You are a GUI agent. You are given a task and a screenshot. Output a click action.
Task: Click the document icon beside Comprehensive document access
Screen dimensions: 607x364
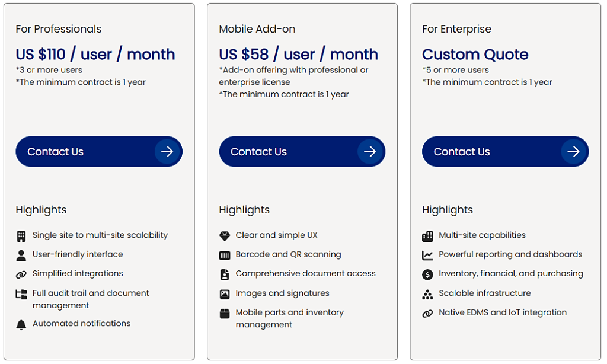[x=225, y=274]
